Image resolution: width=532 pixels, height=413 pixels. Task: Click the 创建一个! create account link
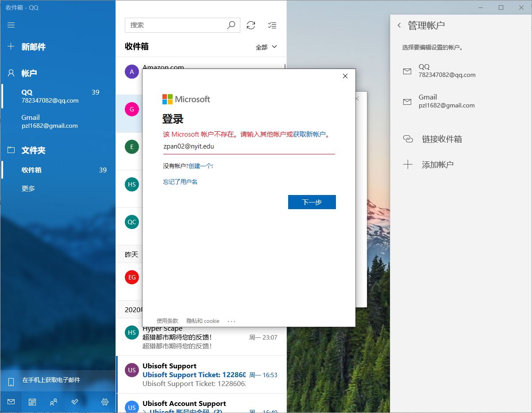click(201, 166)
